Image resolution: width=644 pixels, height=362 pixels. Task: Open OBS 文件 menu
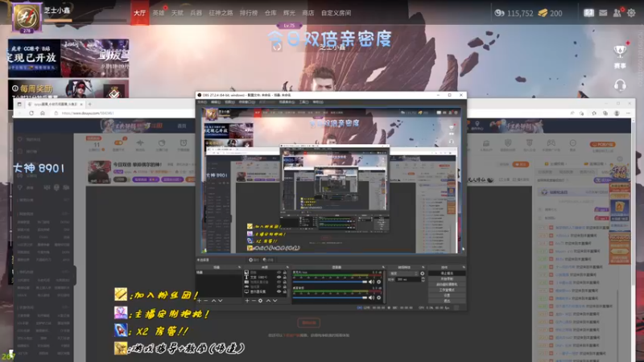[x=203, y=102]
